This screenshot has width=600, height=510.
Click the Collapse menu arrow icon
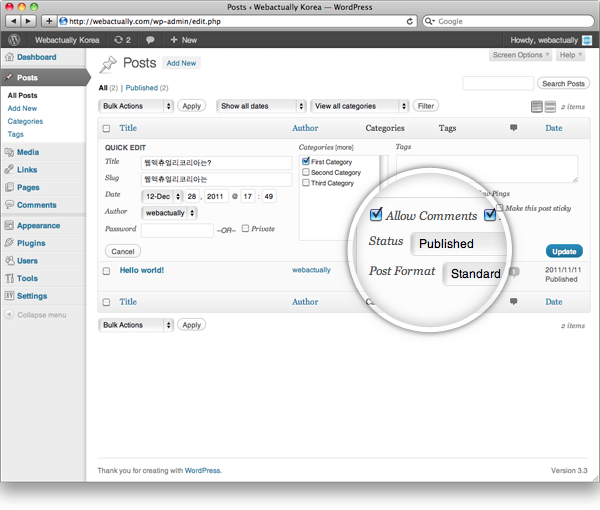tap(9, 314)
